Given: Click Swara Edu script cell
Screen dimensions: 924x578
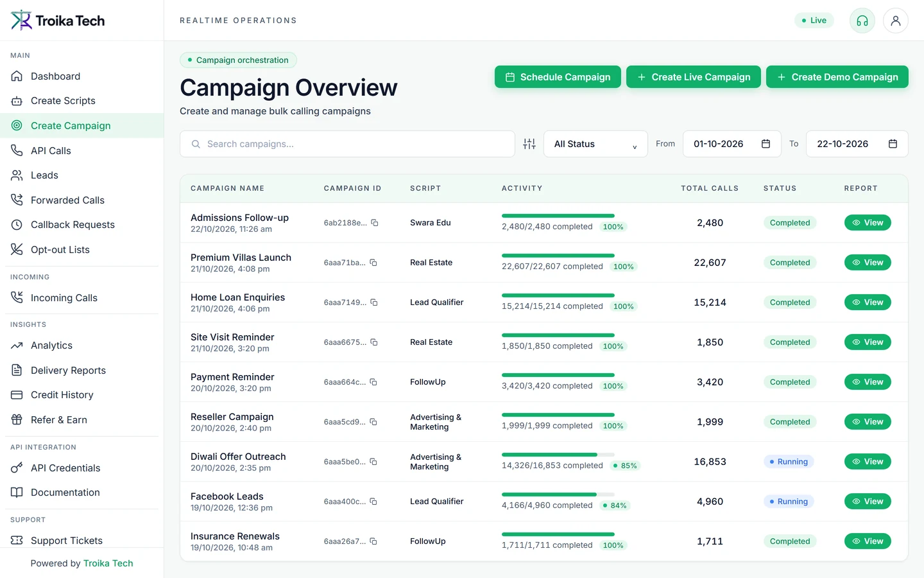Looking at the screenshot, I should (x=431, y=223).
